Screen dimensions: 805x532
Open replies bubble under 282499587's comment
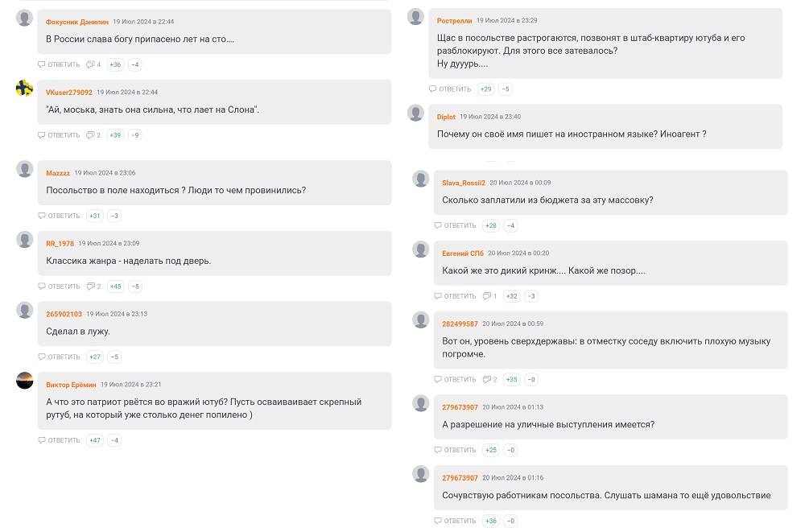(x=489, y=380)
